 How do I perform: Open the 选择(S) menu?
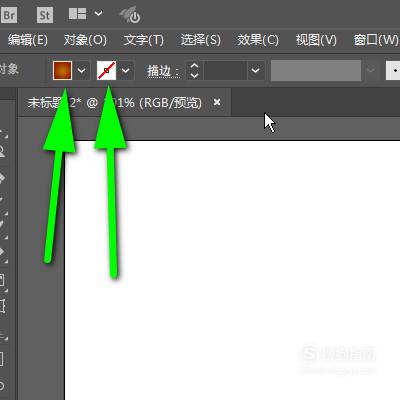(x=201, y=40)
